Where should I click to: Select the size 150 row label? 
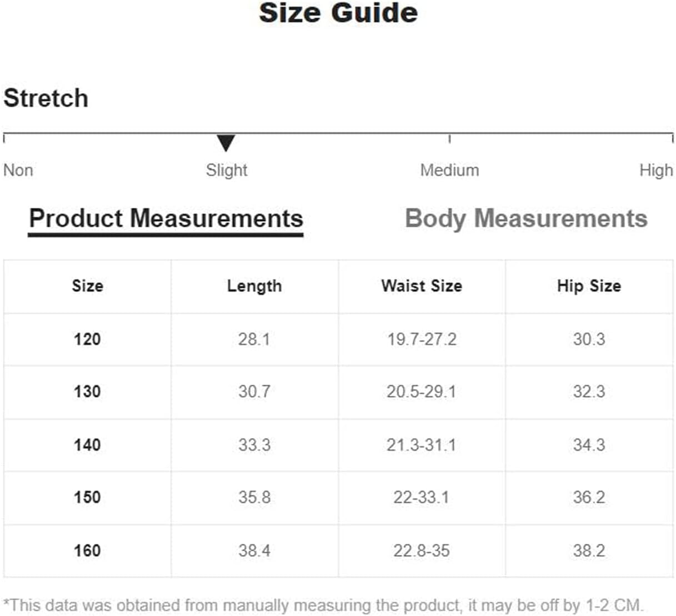pyautogui.click(x=87, y=497)
